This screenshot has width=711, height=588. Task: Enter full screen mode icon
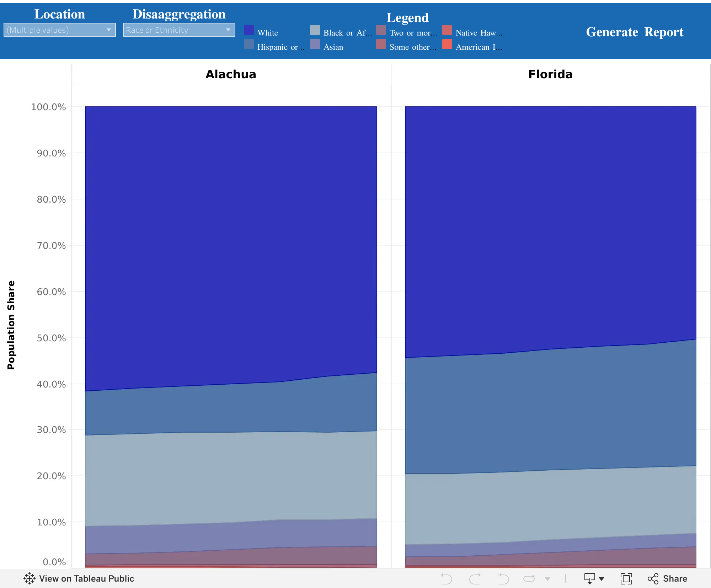626,579
